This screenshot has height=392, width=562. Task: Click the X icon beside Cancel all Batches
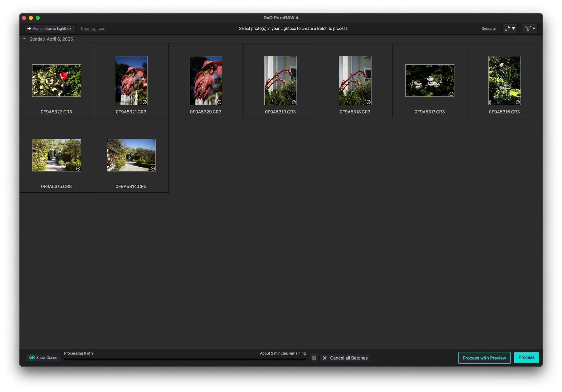[325, 358]
